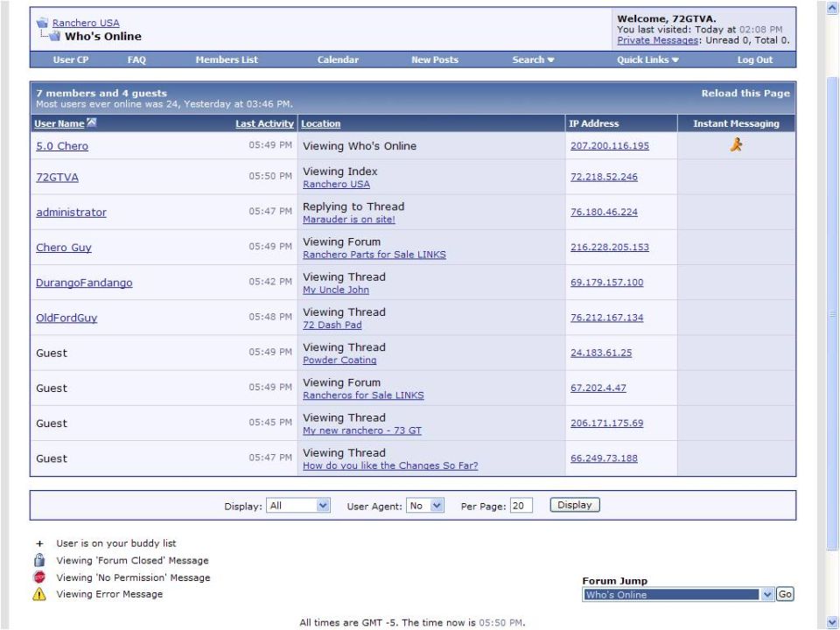Viewport: 840px width, 630px height.
Task: View New Posts
Action: tap(435, 59)
